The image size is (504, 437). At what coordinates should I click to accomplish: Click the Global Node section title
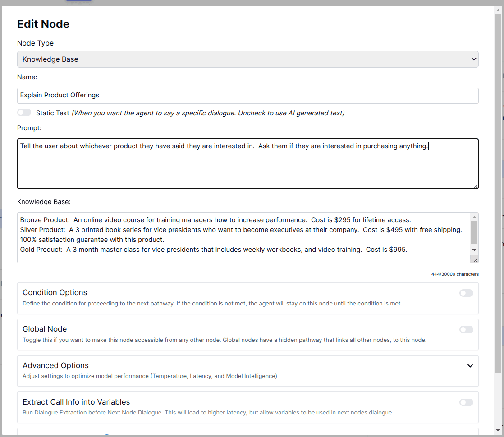[x=45, y=329]
